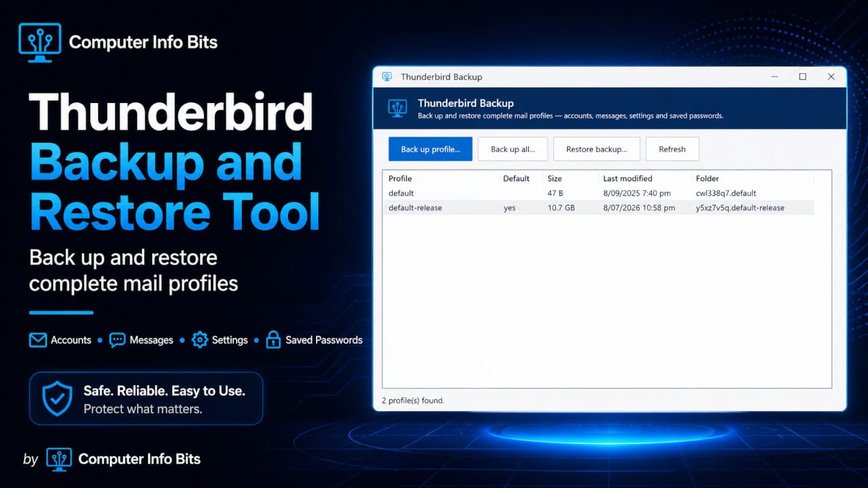Select the default profile row
This screenshot has width=868, height=488.
pos(599,193)
